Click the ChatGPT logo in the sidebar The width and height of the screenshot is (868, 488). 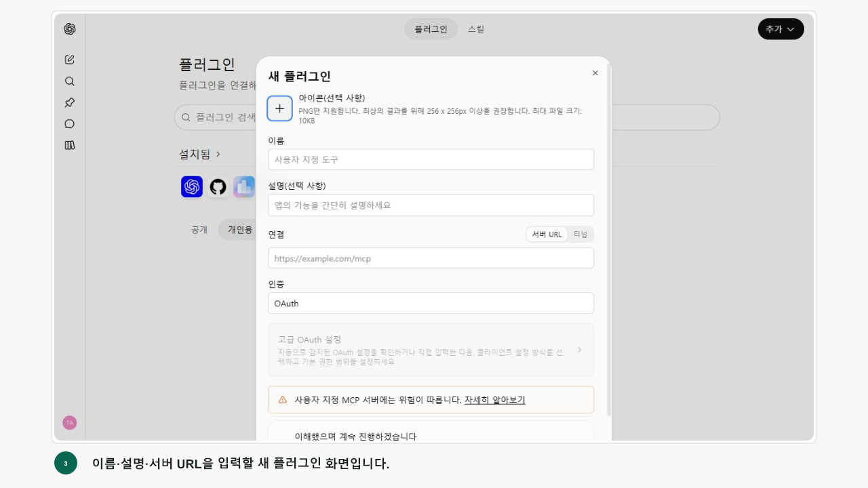[x=70, y=29]
